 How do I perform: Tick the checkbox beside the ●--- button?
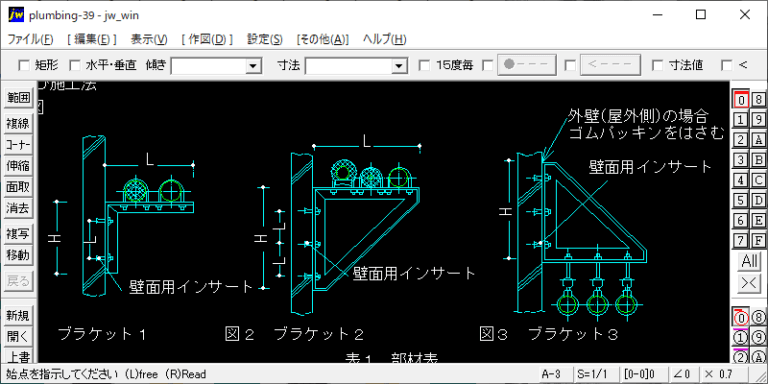click(487, 65)
